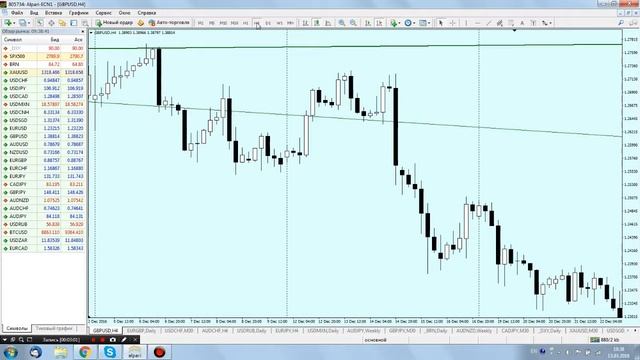
Task: Switch timeframe to MN monthly
Action: (290, 23)
